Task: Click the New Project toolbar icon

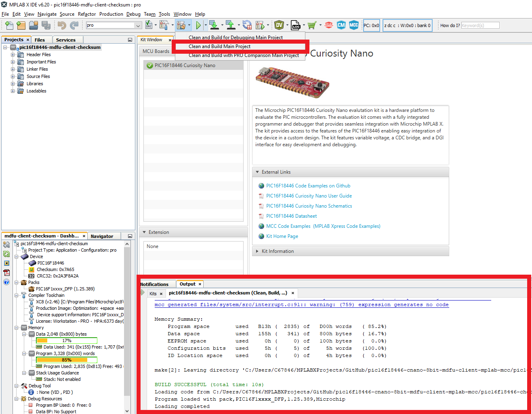Action: tap(21, 25)
